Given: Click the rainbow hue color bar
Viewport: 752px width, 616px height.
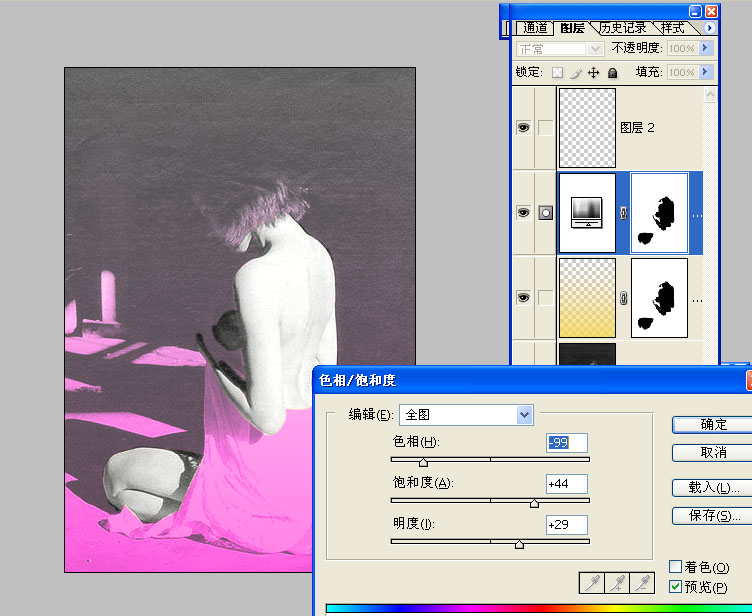Looking at the screenshot, I should coord(539,609).
